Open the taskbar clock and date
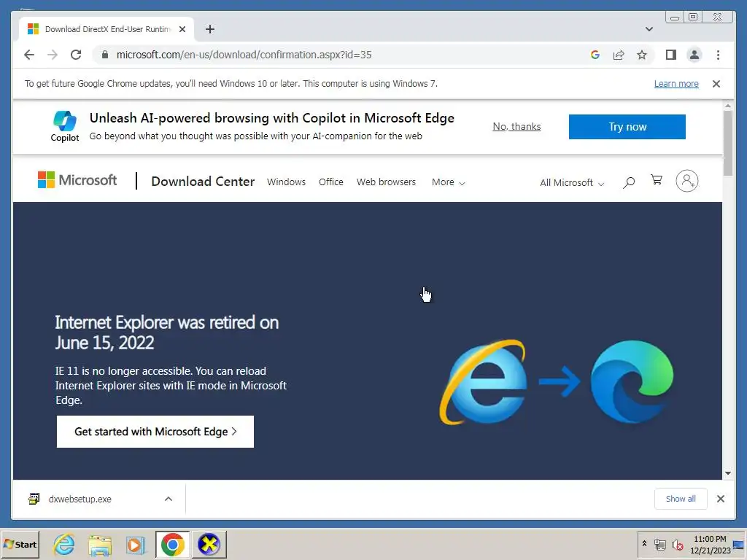 click(710, 544)
